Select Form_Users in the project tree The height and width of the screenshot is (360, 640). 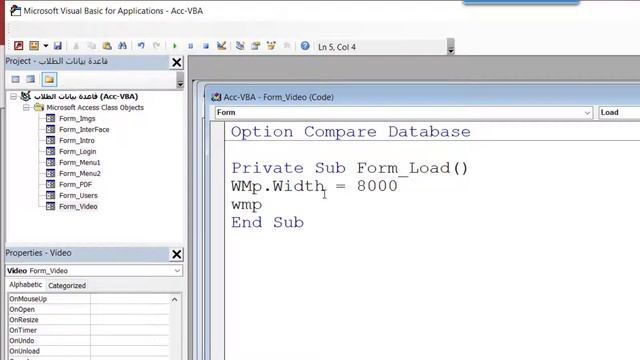click(78, 196)
